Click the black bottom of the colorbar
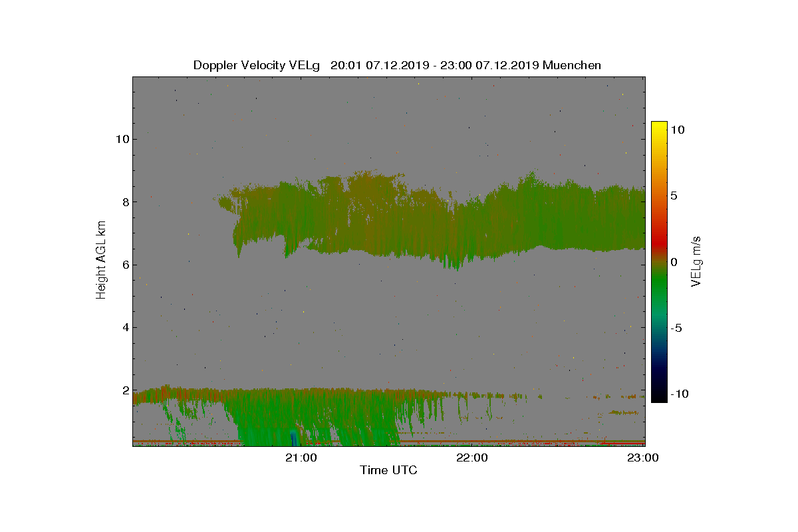This screenshot has height=532, width=798. [x=658, y=394]
